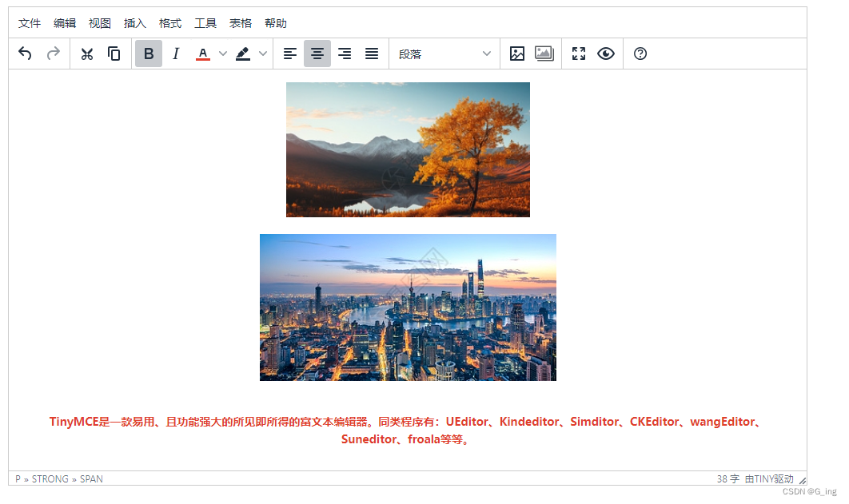The height and width of the screenshot is (504, 849).
Task: Select the Cut tool in the toolbar
Action: [86, 54]
